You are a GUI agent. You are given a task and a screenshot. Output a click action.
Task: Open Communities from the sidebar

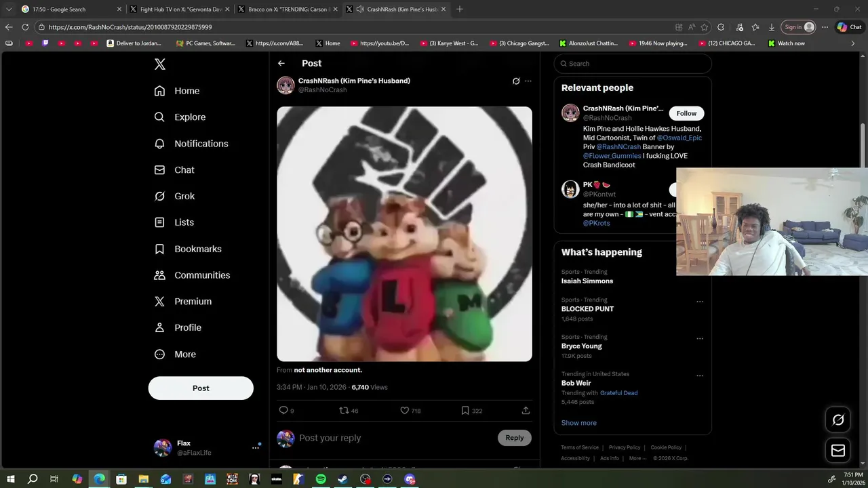click(192, 275)
